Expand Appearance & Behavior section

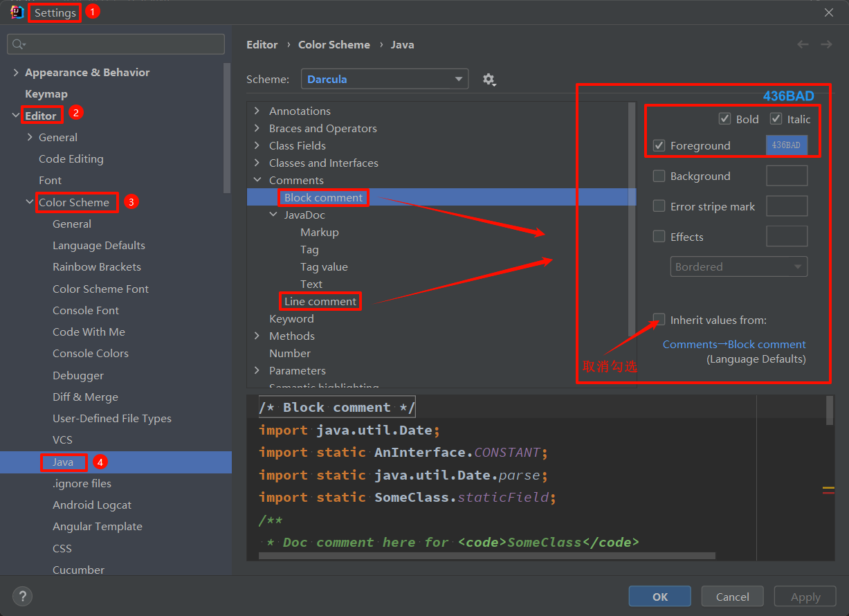pos(16,73)
